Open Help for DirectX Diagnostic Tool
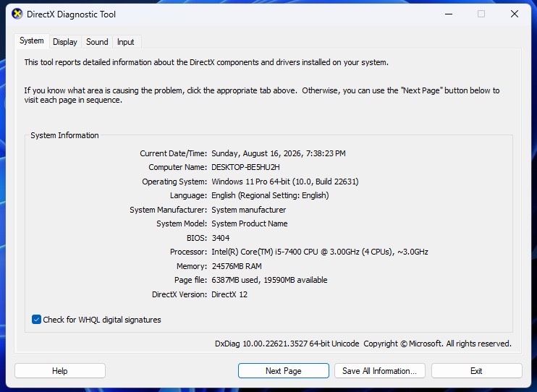Viewport: 537px width, 392px height. coord(60,371)
